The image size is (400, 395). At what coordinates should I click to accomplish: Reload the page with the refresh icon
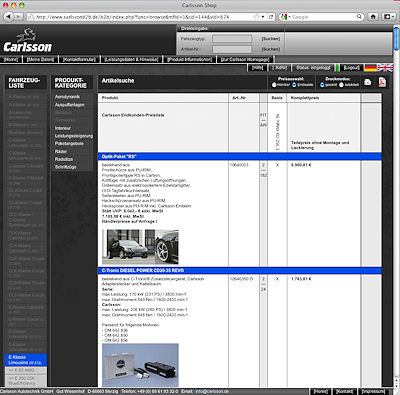coord(271,17)
